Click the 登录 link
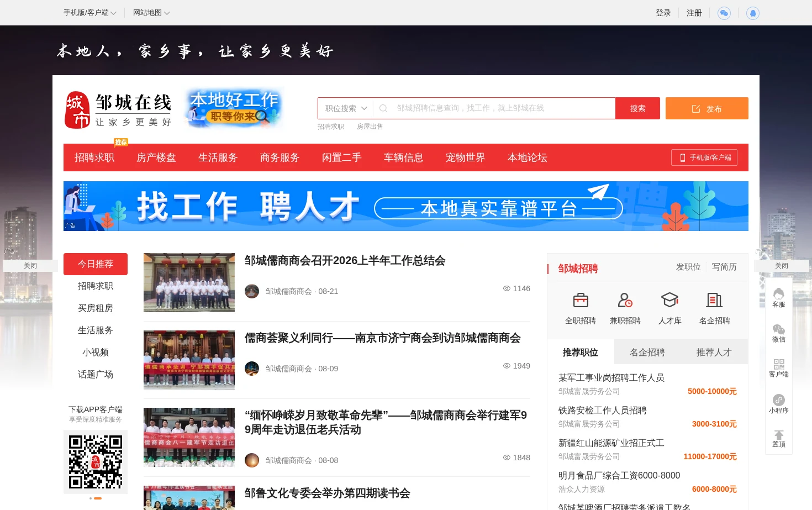 click(663, 13)
